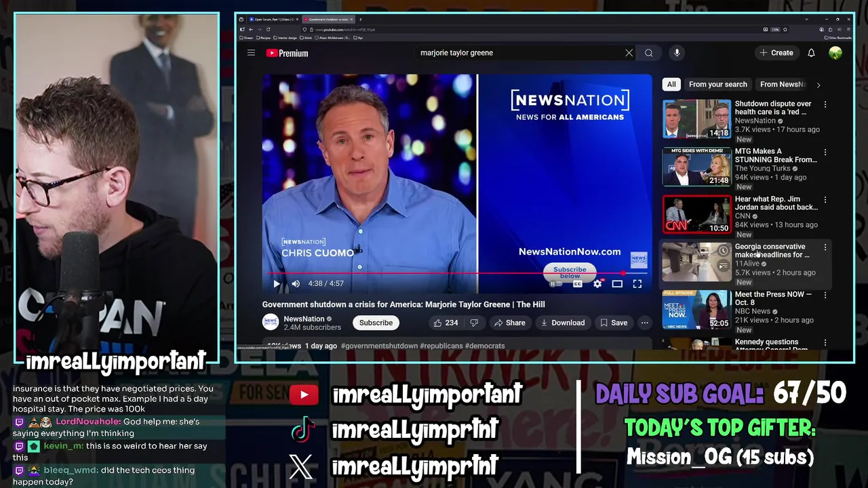This screenshot has width=868, height=488.
Task: Open the browser tab list dropdown chevron
Action: point(806,20)
